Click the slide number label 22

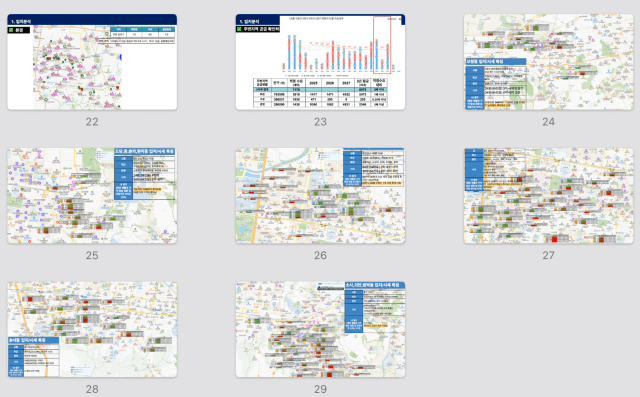92,122
